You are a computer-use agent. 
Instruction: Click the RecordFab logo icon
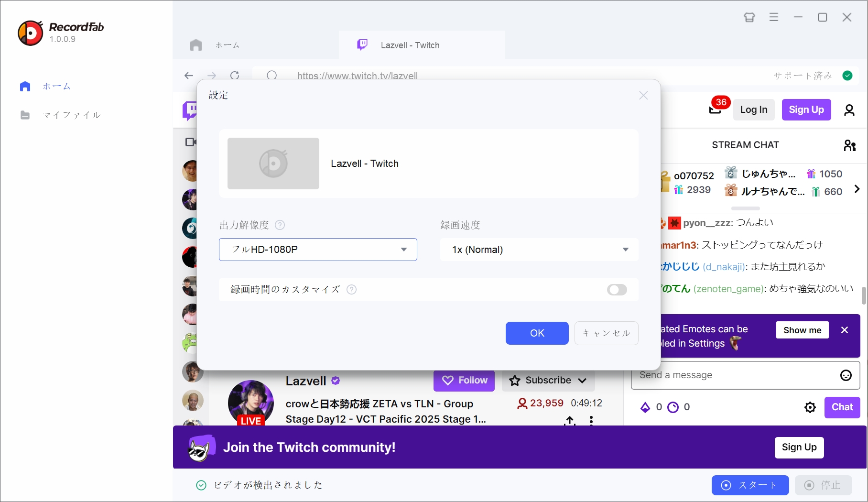[x=30, y=33]
